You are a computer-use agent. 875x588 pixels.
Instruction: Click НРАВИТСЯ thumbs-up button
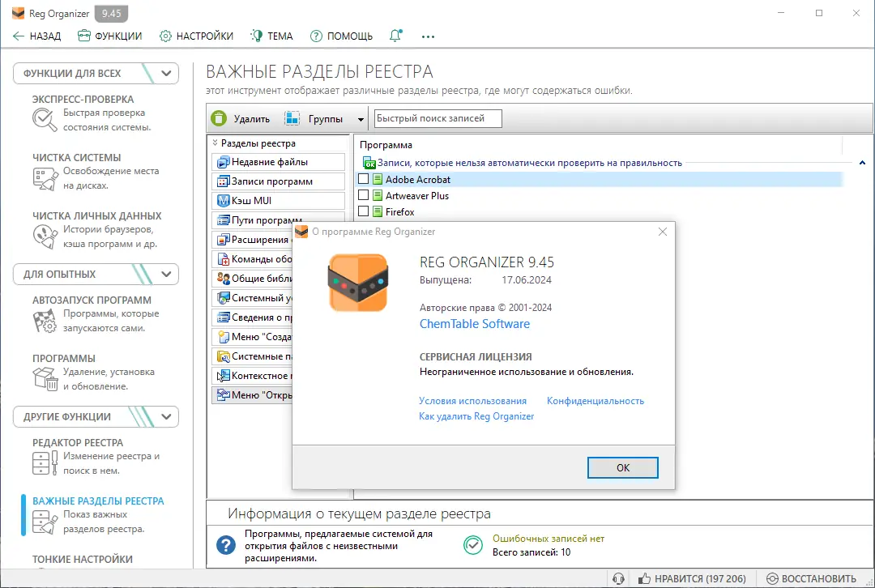point(692,578)
